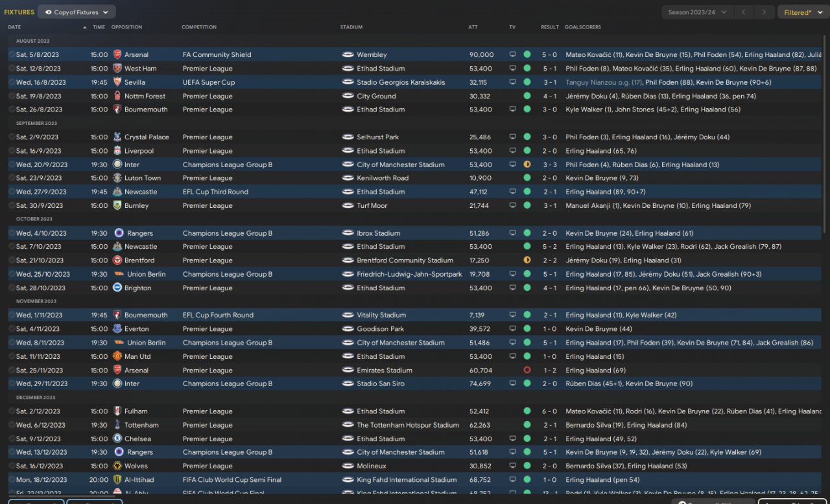Image resolution: width=830 pixels, height=504 pixels.
Task: Open the Filtered* filter dropdown
Action: tap(803, 12)
